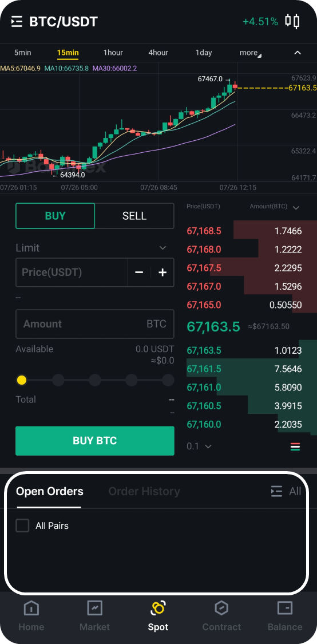The image size is (317, 644).
Task: Collapse the chart with the up chevron
Action: pyautogui.click(x=298, y=53)
